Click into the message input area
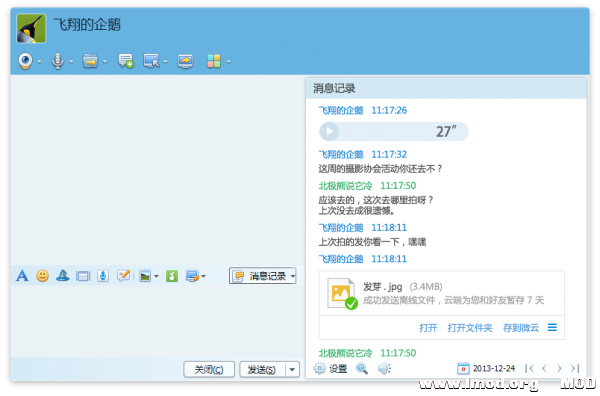The height and width of the screenshot is (396, 600). pyautogui.click(x=157, y=321)
